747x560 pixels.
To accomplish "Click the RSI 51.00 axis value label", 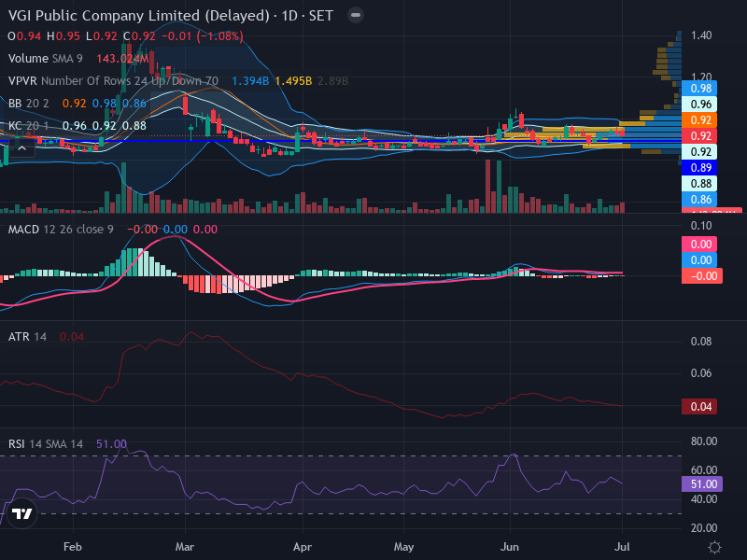I will click(702, 484).
